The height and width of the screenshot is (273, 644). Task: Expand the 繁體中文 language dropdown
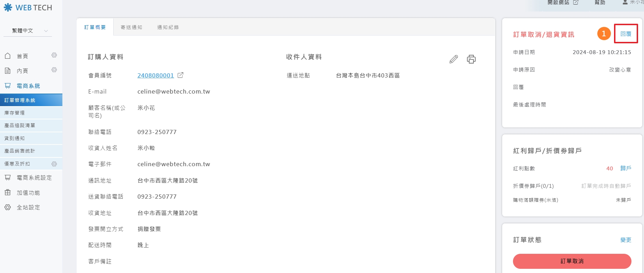(28, 31)
